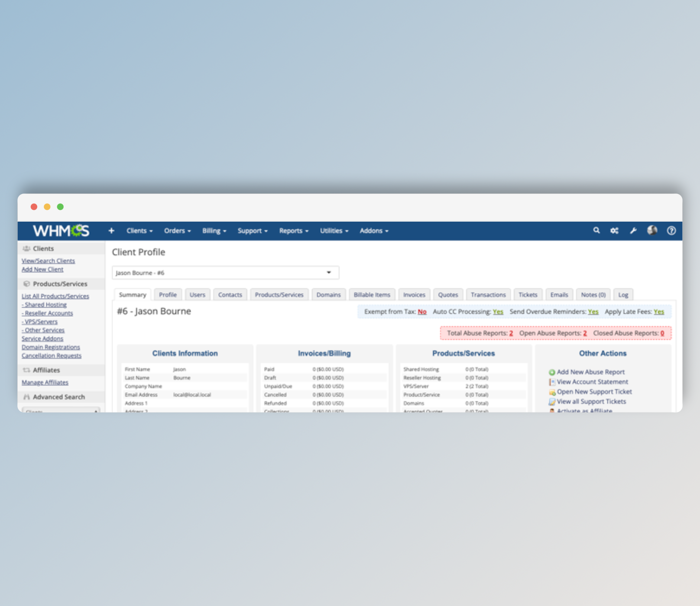Open the Clients menu
Screen dimensions: 700x606
click(139, 231)
